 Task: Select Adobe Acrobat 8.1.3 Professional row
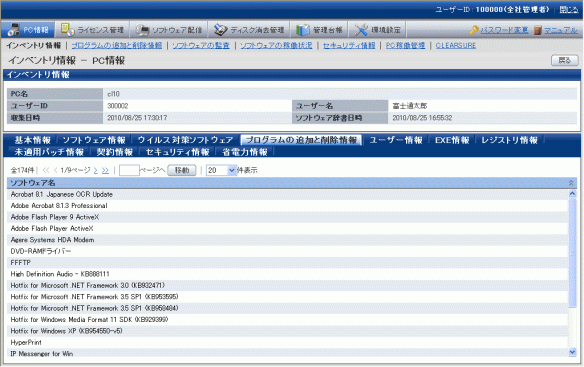click(x=288, y=205)
